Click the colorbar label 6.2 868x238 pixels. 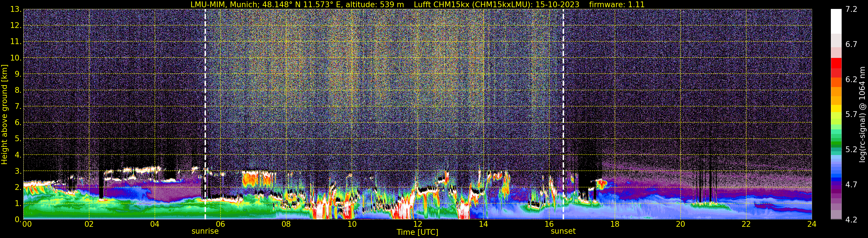[851, 80]
